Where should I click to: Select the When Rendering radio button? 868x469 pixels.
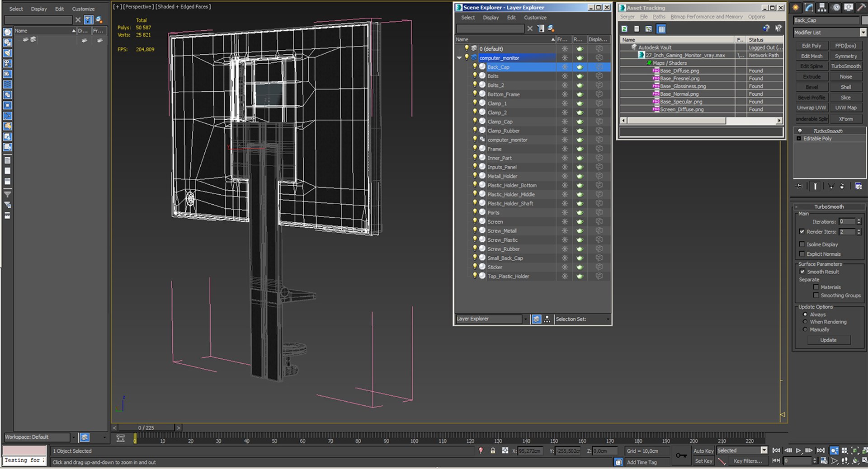805,322
